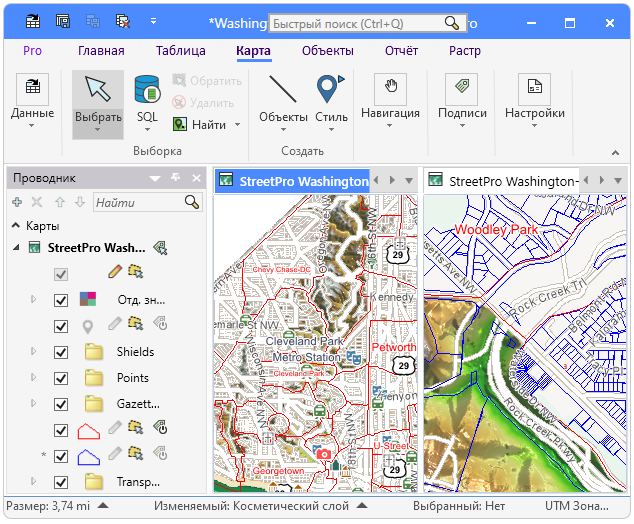Click auto-label icon on the pin symbol layer
Viewport: 634px width, 524px height.
[160, 323]
